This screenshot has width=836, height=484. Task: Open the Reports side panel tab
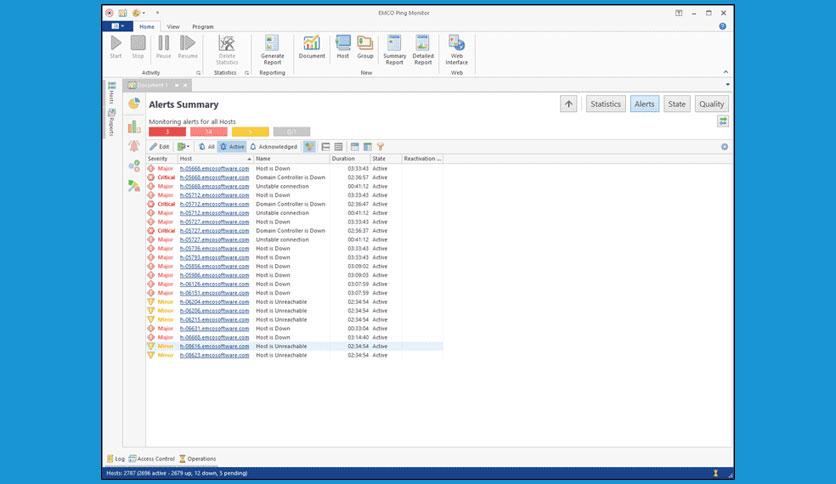pos(111,123)
